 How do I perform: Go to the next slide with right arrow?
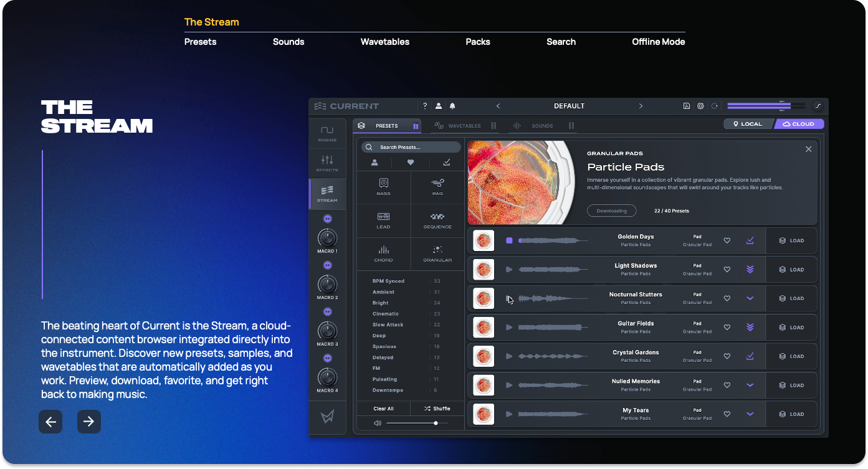[89, 422]
